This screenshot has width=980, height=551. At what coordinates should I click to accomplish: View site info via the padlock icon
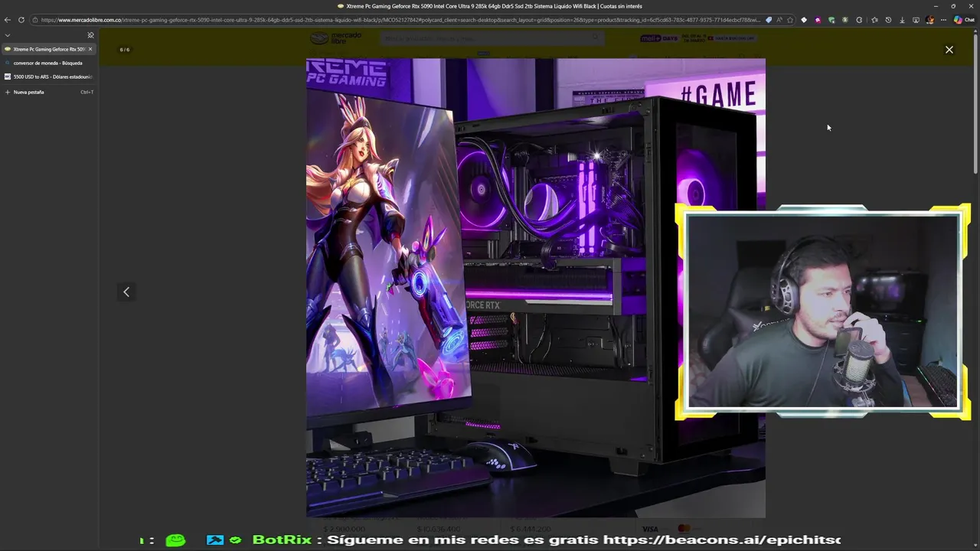point(36,20)
